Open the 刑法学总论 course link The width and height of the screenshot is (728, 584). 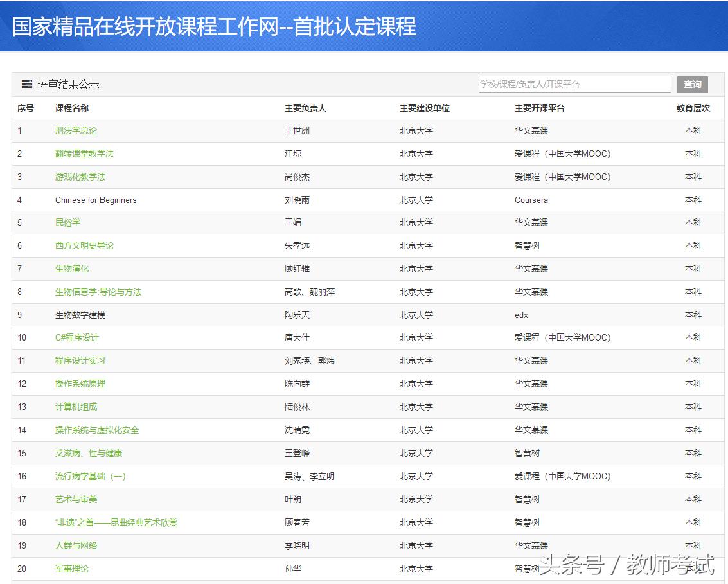(x=75, y=130)
